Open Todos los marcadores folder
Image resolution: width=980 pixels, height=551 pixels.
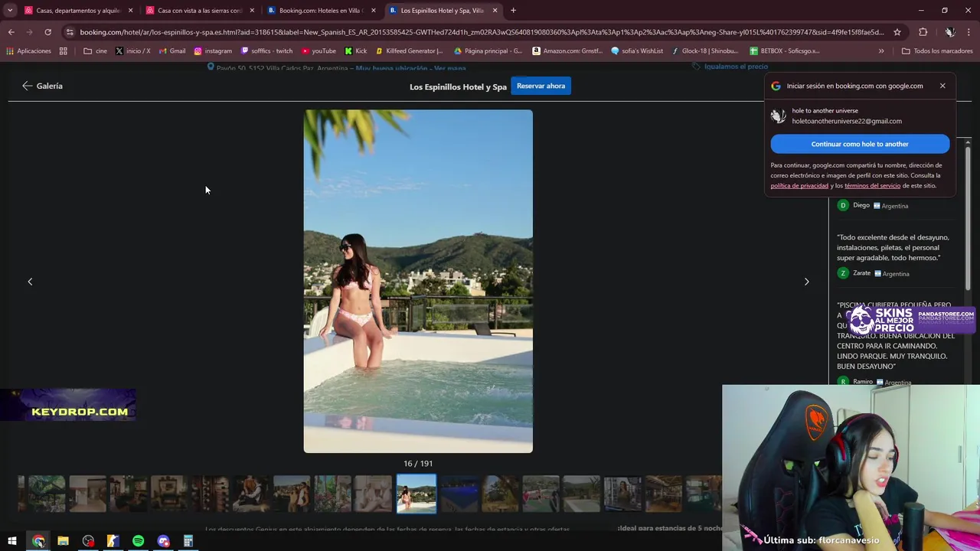(937, 51)
